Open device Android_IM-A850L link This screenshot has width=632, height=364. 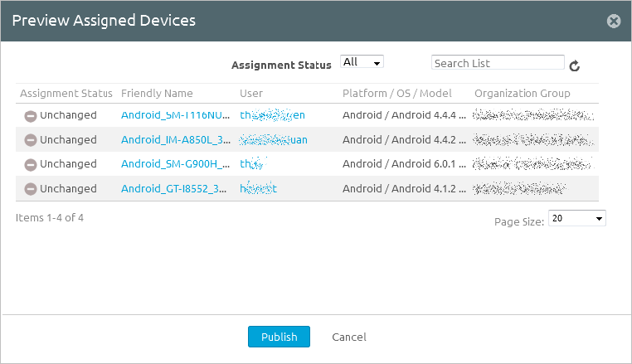click(174, 140)
